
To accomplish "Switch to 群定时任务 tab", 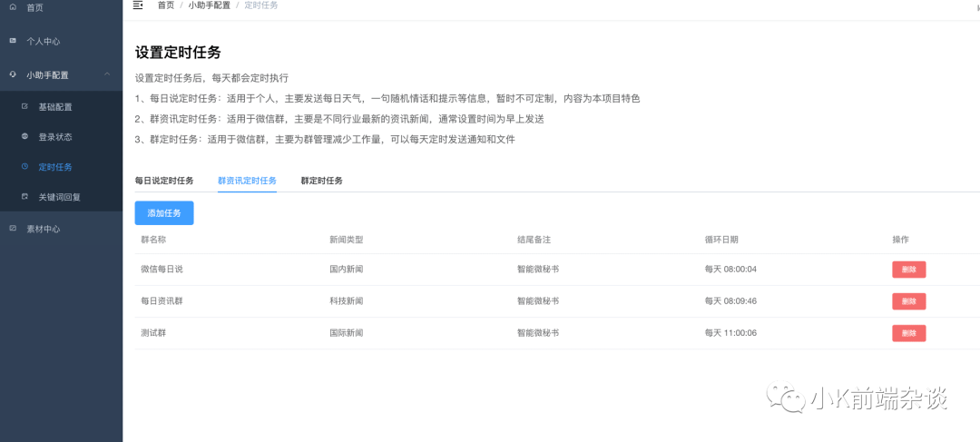I will [321, 181].
